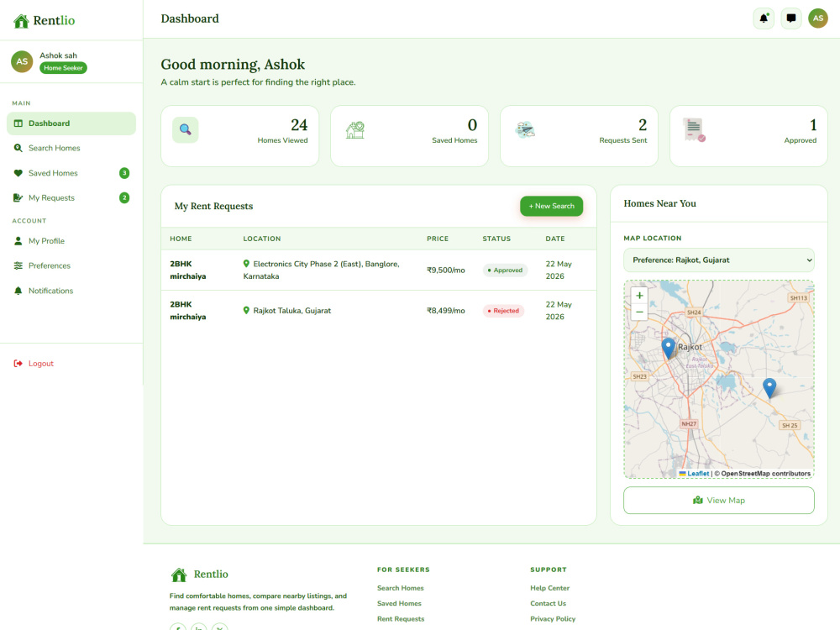Click the AS avatar beside Ashok sah
Viewport: 840px width, 630px height.
pos(22,61)
